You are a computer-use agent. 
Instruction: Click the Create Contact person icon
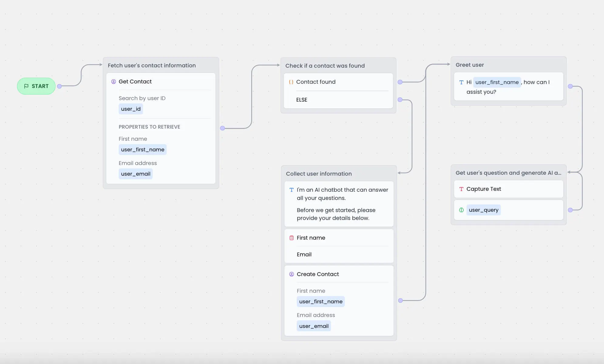coord(292,274)
